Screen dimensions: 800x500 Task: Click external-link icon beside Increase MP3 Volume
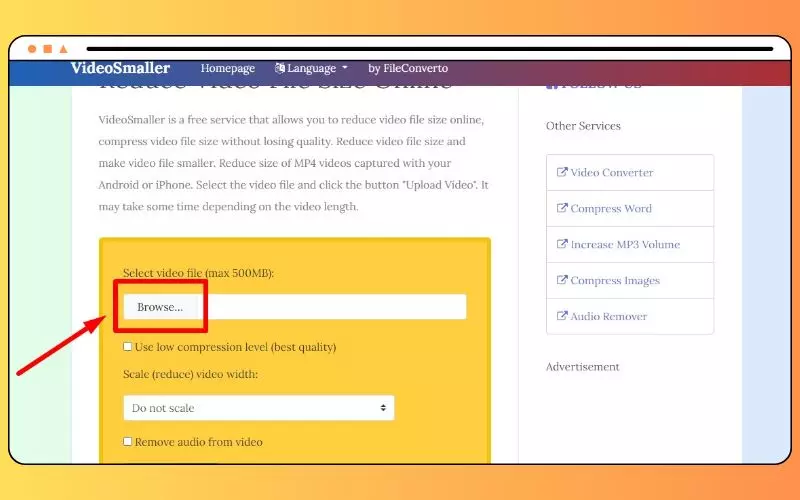[x=562, y=244]
